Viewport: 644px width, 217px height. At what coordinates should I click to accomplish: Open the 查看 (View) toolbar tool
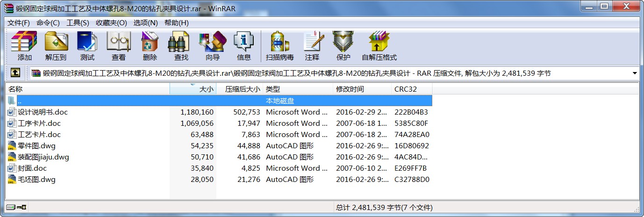click(x=119, y=46)
